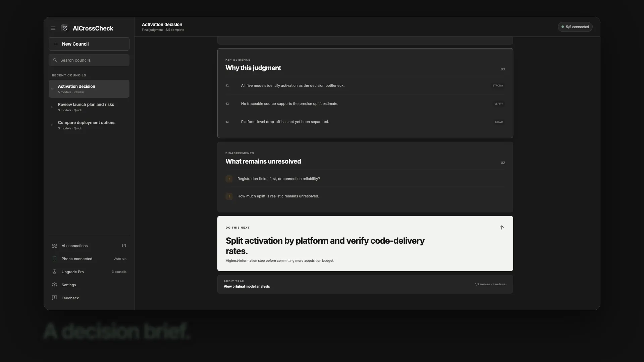Open Review launch plan and risks council
This screenshot has width=644, height=362.
89,107
